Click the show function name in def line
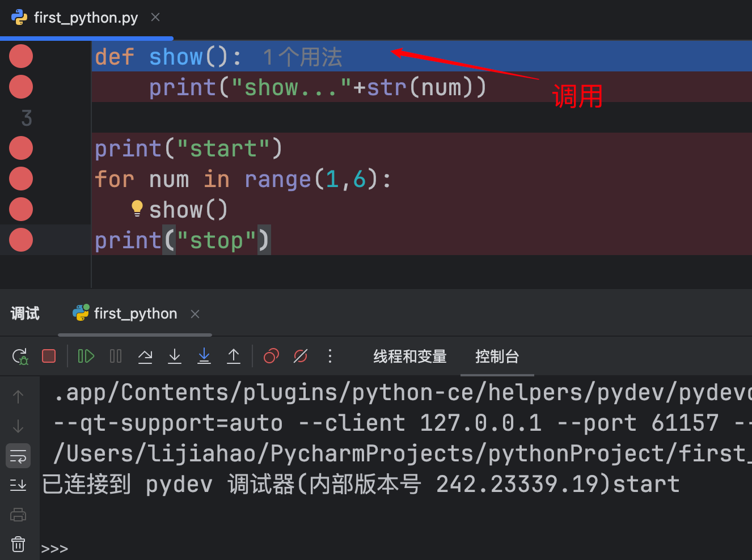The height and width of the screenshot is (560, 752). pyautogui.click(x=176, y=57)
